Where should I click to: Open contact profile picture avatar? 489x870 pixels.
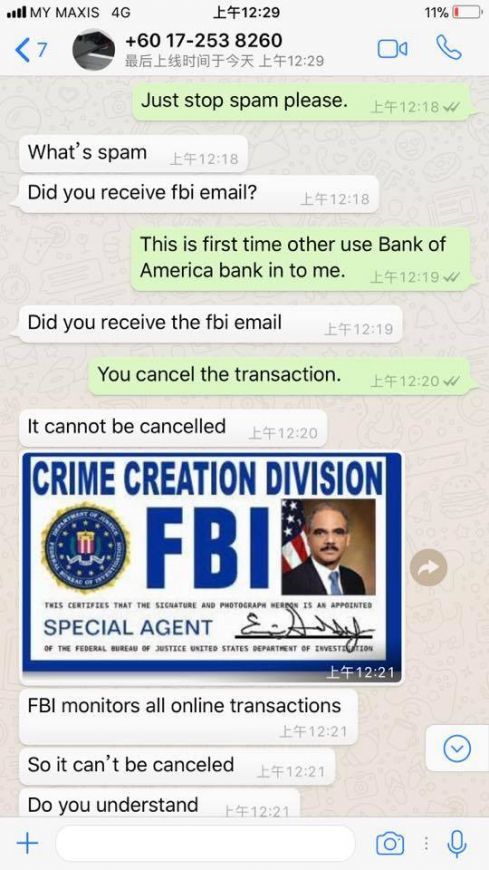(x=93, y=50)
